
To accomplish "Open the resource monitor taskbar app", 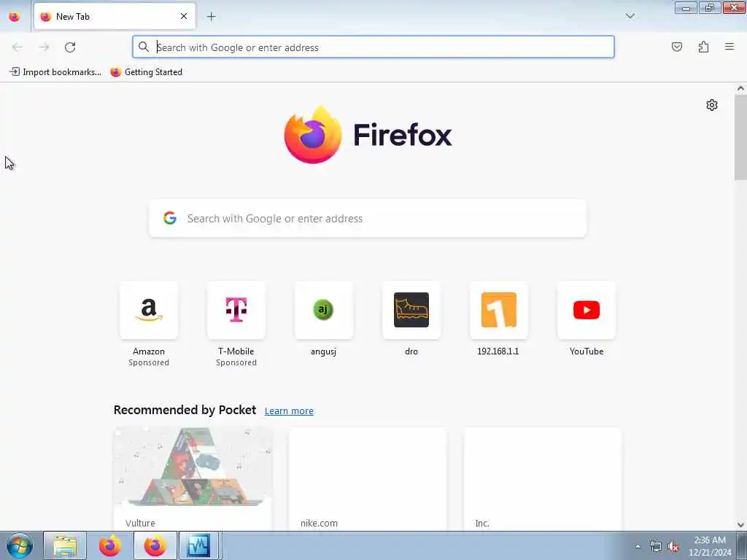I will pos(198,545).
